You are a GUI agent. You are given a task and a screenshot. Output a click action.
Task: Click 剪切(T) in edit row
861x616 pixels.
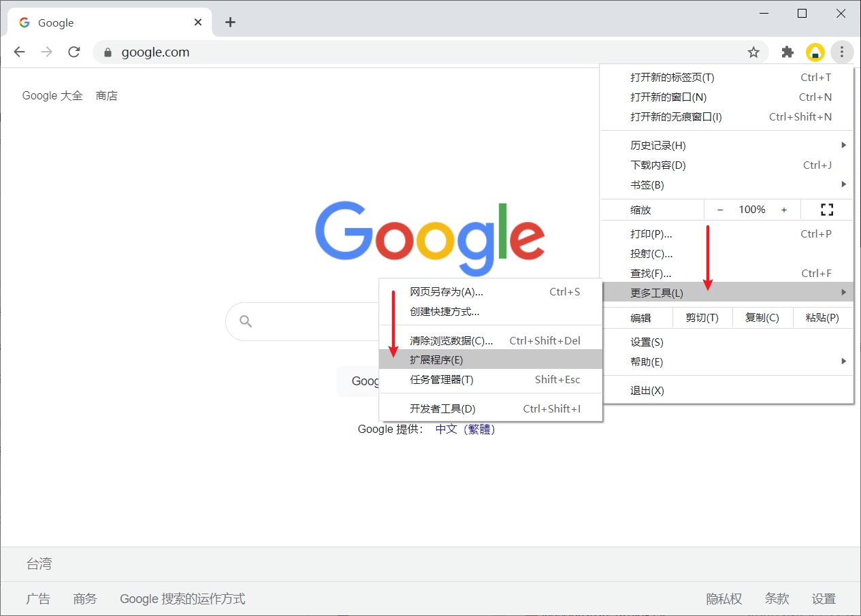(702, 318)
